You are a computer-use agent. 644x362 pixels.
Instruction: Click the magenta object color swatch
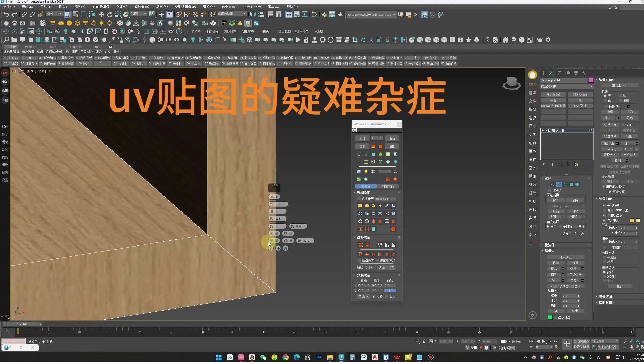[x=591, y=80]
